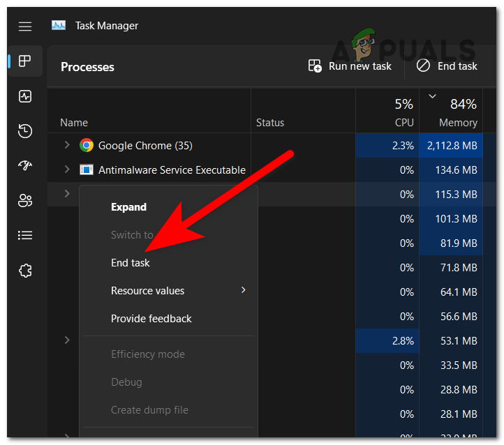504x445 pixels.
Task: Open the Details sidebar icon
Action: click(25, 236)
